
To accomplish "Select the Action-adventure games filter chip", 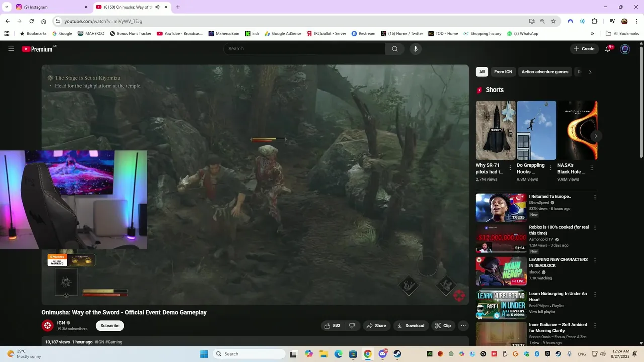I will coord(545,72).
